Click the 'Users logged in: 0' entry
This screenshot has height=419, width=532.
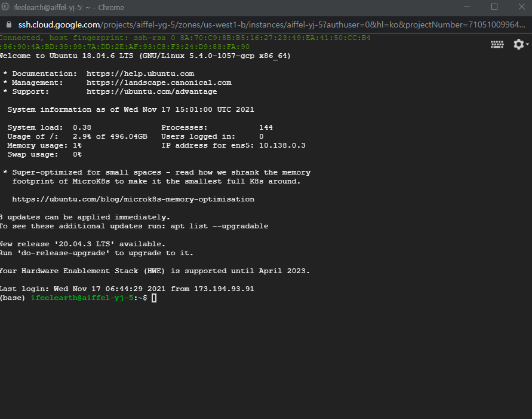212,136
